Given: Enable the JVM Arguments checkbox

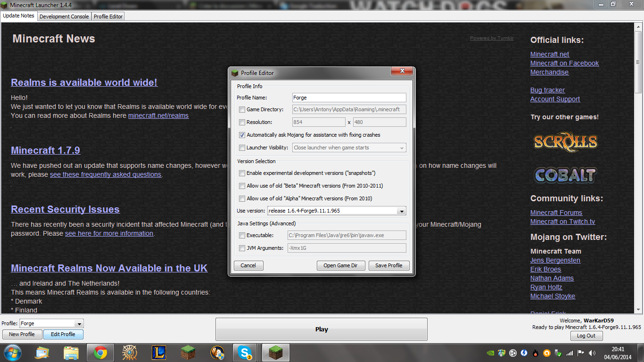Looking at the screenshot, I should click(242, 248).
